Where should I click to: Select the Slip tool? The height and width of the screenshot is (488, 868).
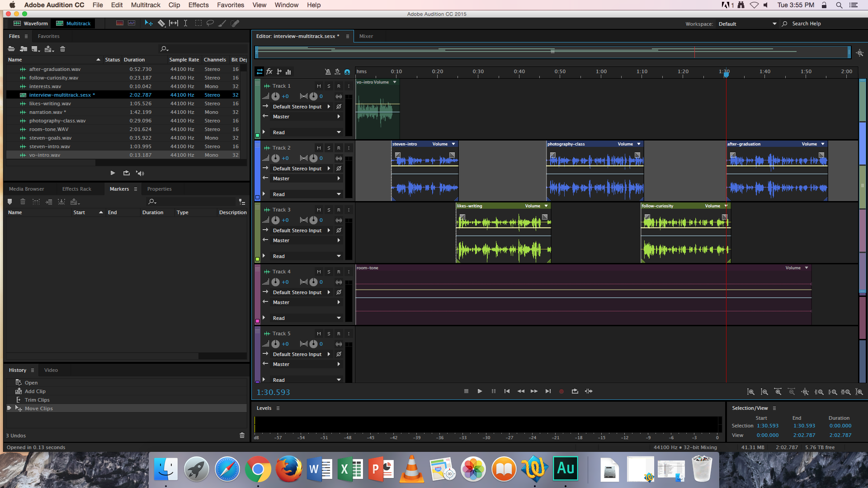pyautogui.click(x=174, y=23)
